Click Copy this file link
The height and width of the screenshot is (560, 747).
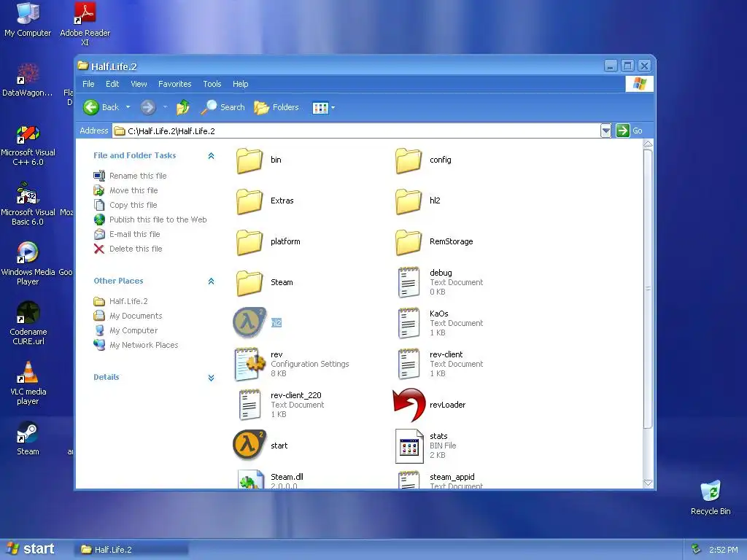[x=133, y=205]
